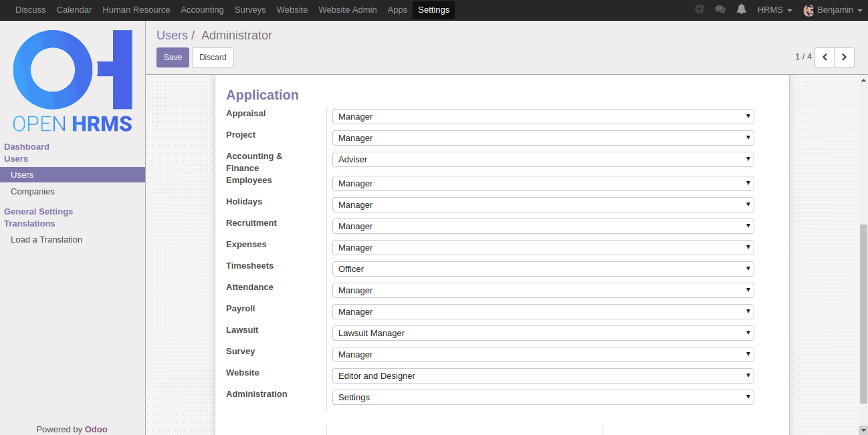Open the conversations chat icon
The image size is (868, 435).
click(x=720, y=9)
